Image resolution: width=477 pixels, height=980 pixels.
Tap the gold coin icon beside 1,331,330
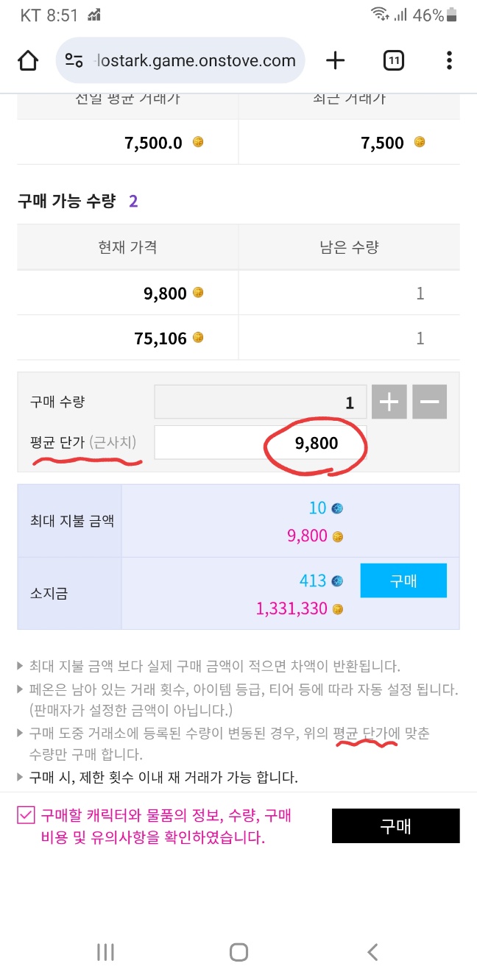tap(338, 609)
